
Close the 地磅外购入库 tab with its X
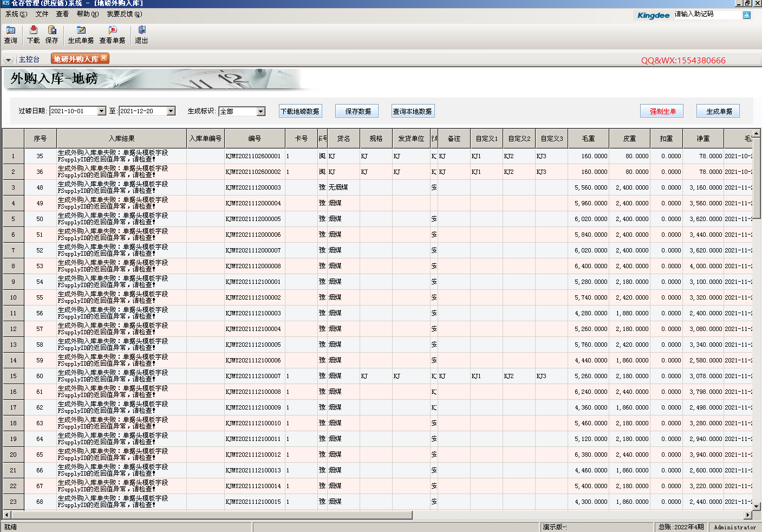(104, 58)
